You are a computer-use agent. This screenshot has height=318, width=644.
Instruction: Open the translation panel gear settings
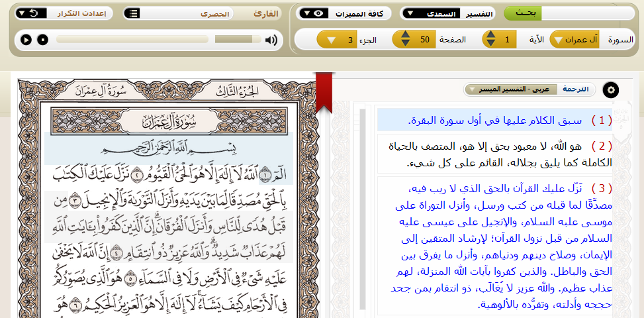coord(611,89)
